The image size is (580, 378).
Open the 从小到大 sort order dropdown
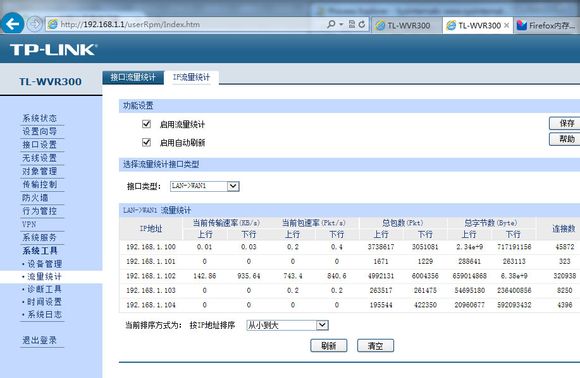click(287, 325)
